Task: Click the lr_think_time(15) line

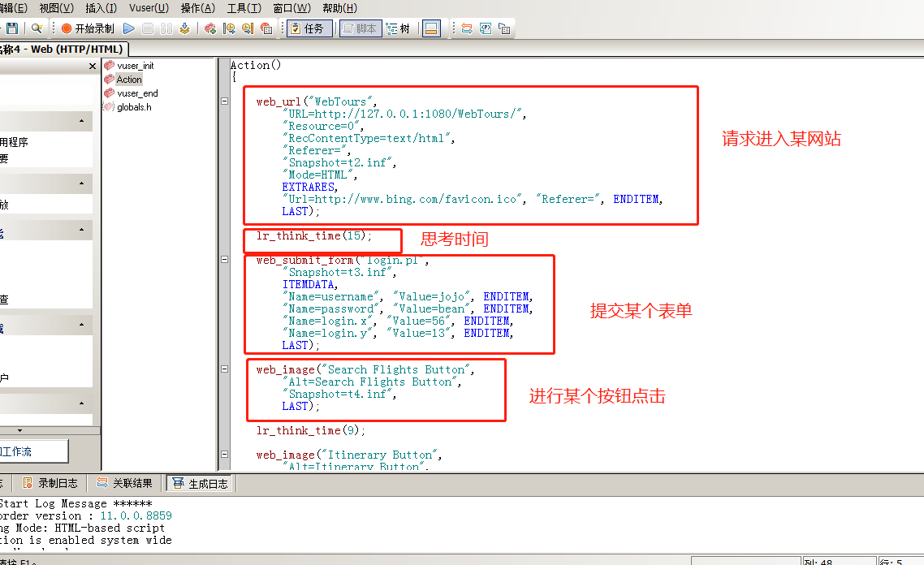Action: point(314,235)
